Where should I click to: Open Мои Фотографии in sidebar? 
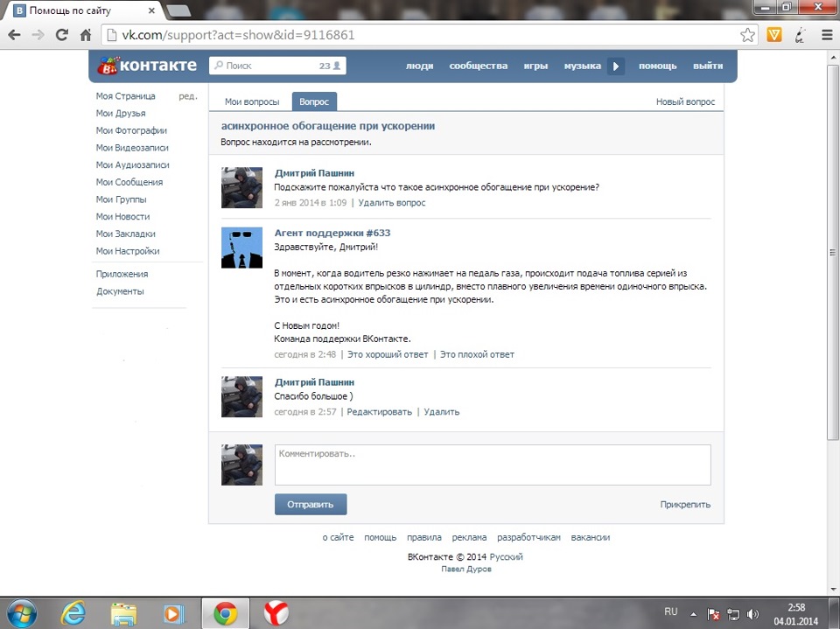click(131, 130)
